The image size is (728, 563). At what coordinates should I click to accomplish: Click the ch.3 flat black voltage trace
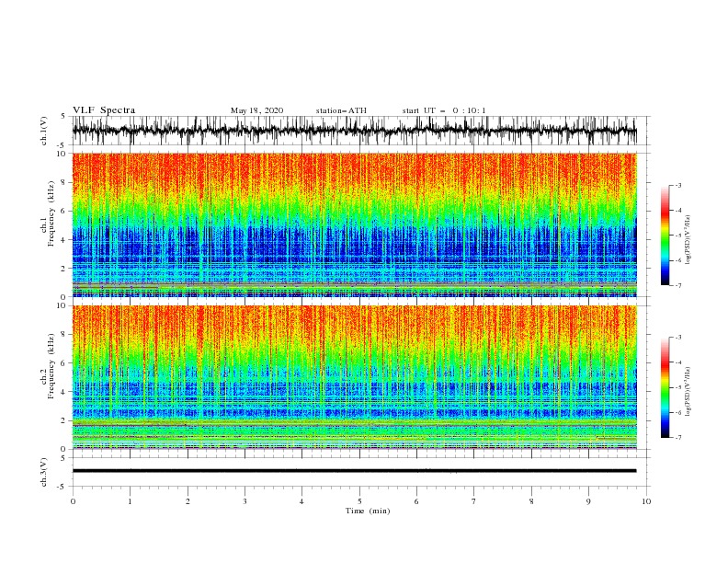coord(354,471)
